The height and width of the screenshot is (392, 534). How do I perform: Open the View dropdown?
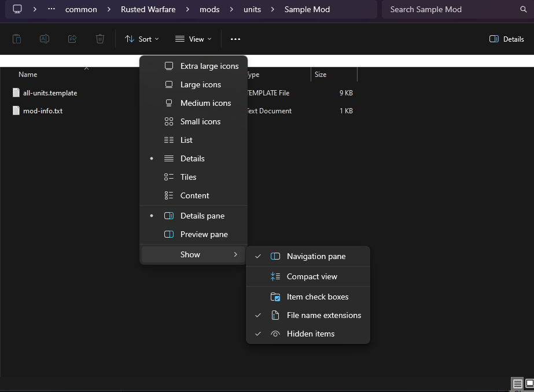193,39
